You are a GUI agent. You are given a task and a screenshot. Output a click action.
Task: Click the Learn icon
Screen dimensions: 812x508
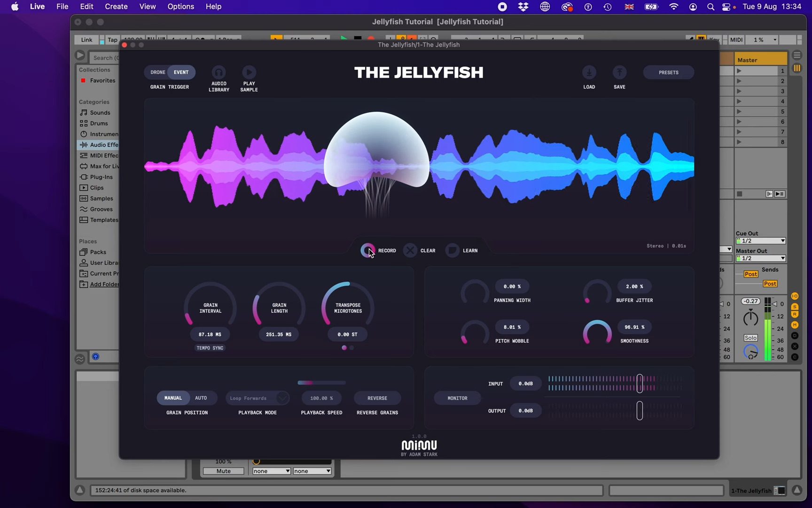tap(453, 251)
